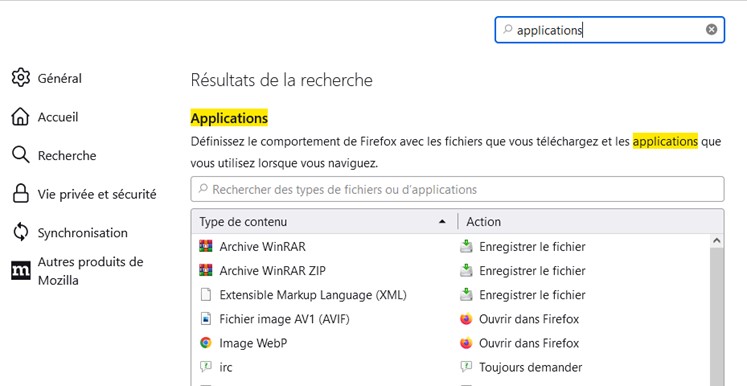The width and height of the screenshot is (747, 386).
Task: Clear the settings search with the X icon
Action: point(711,30)
